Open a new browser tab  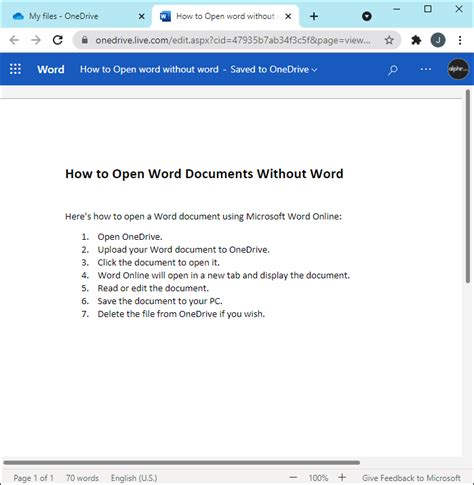pos(314,16)
